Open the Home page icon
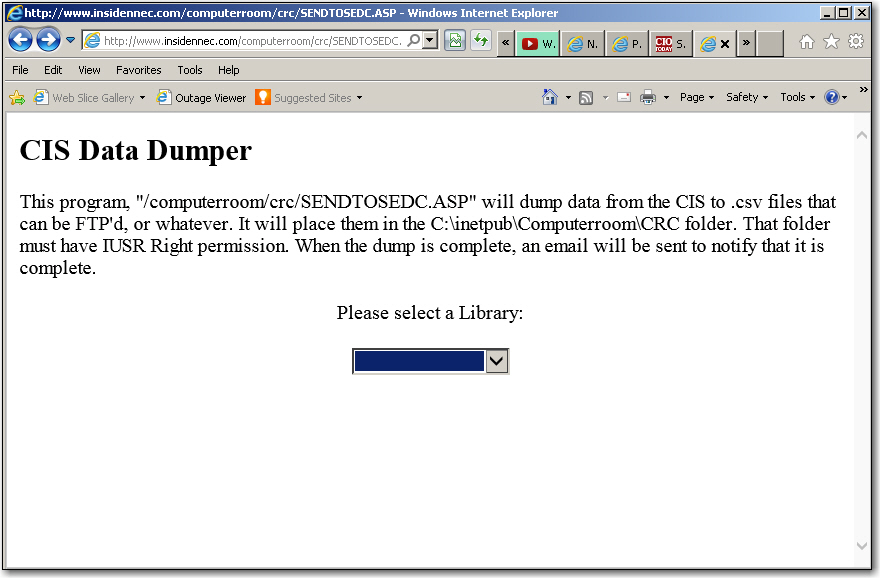 point(806,42)
